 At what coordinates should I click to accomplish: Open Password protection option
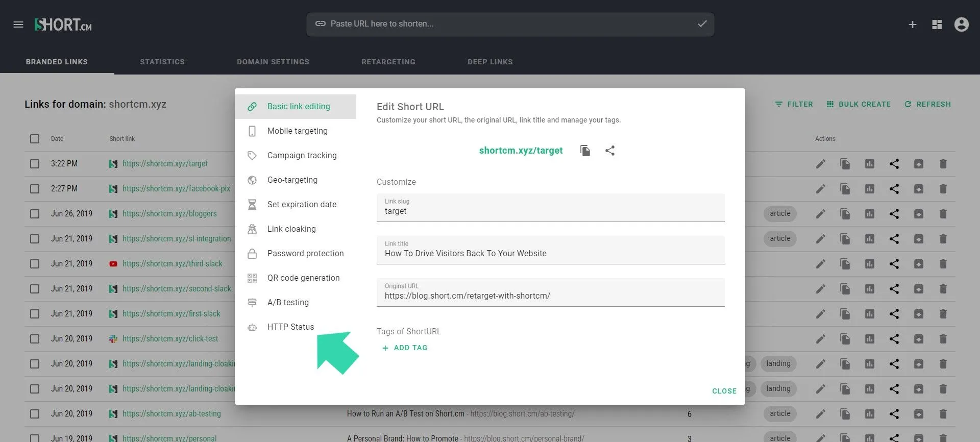point(296,254)
